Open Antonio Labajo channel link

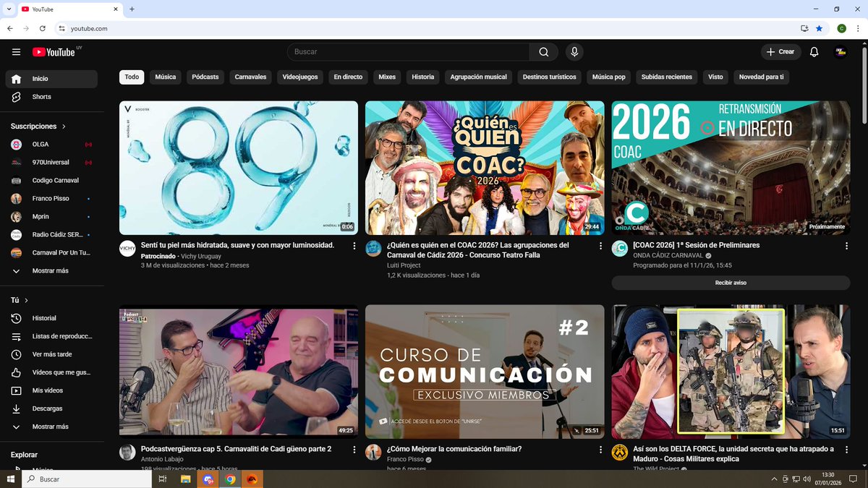coord(162,459)
